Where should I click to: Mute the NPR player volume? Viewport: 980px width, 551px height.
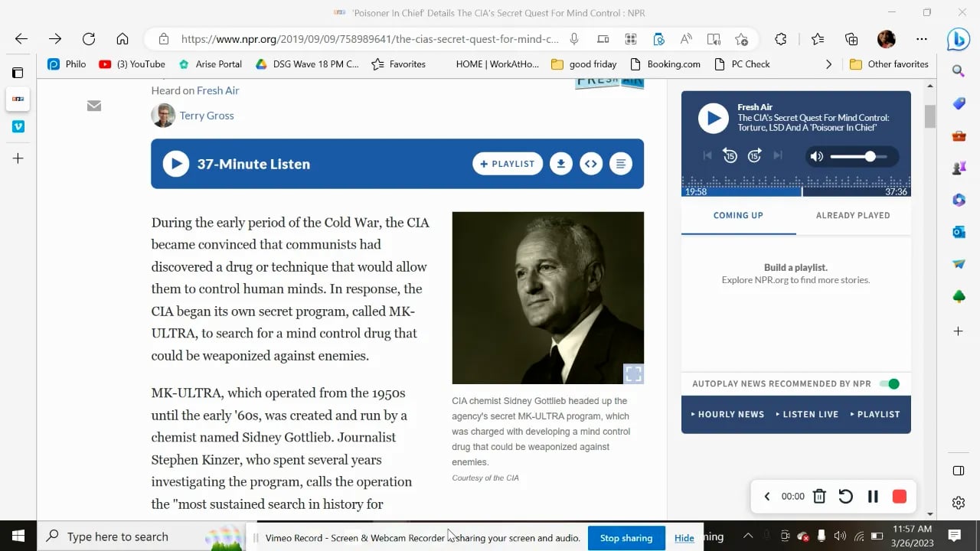tap(817, 156)
